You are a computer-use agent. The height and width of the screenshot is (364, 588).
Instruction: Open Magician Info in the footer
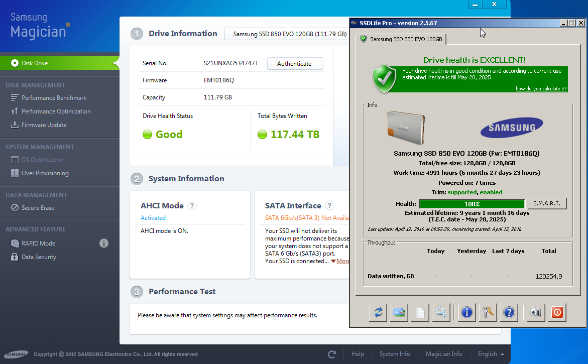[x=444, y=354]
